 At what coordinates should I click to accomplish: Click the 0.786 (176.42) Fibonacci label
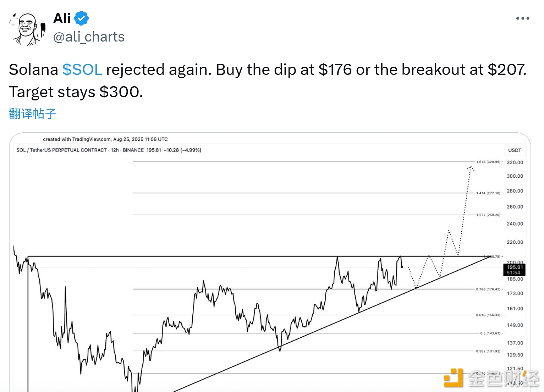coord(488,289)
